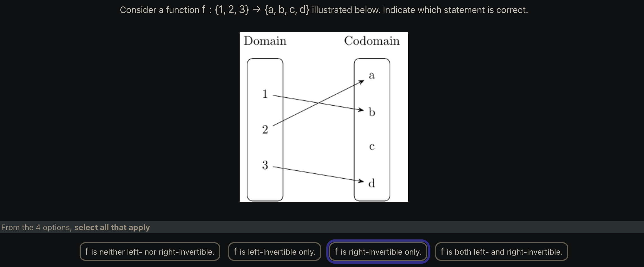Click the "Codomain" heading in the diagram
Screen dimensions: 644x267
click(x=371, y=41)
